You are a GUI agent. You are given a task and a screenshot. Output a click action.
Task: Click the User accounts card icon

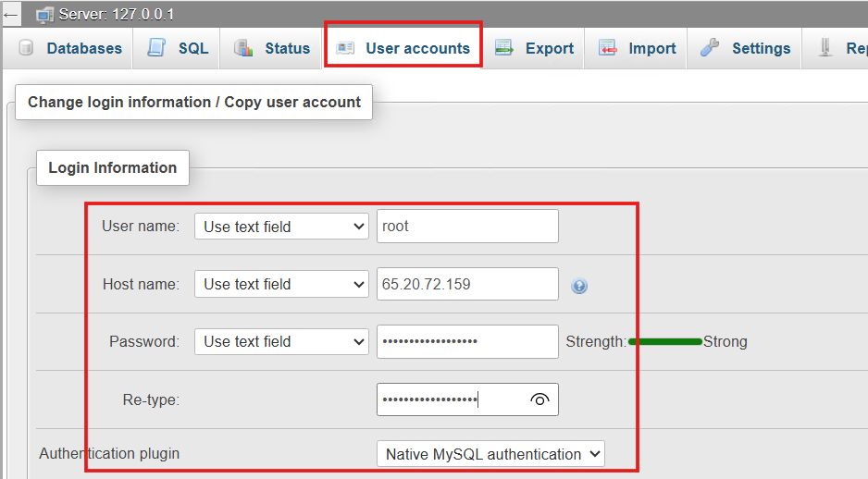345,48
